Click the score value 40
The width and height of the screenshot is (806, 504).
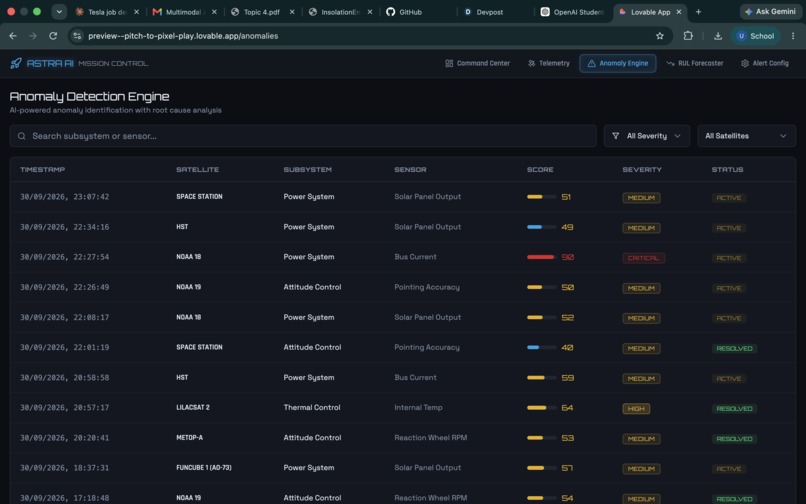[x=567, y=348]
